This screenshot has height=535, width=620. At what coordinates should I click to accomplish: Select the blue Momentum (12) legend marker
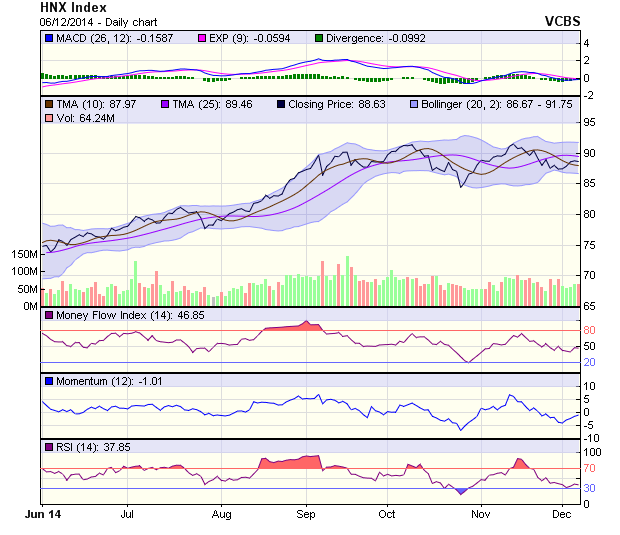click(x=49, y=381)
